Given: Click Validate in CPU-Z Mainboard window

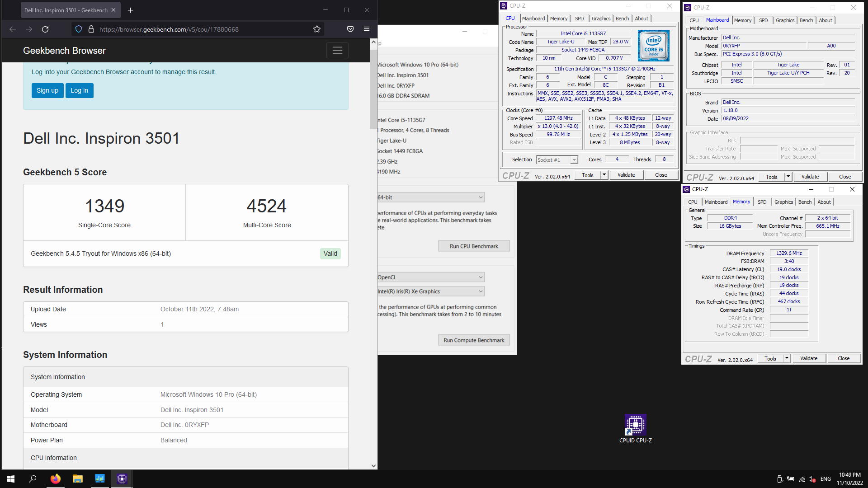Looking at the screenshot, I should (x=810, y=177).
